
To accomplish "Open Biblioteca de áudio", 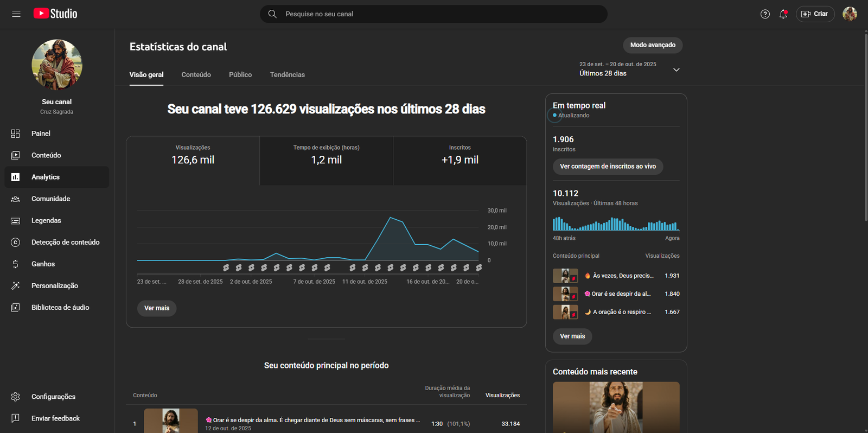I will (60, 308).
